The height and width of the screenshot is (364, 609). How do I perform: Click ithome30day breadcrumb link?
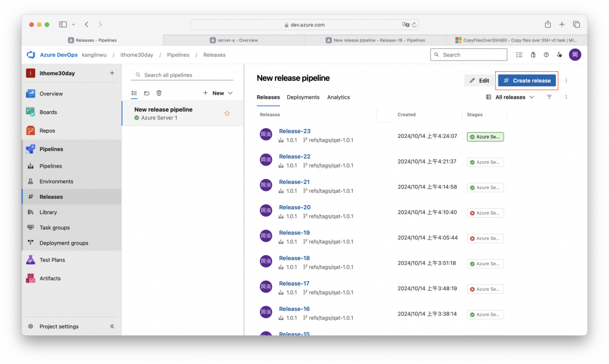(137, 55)
